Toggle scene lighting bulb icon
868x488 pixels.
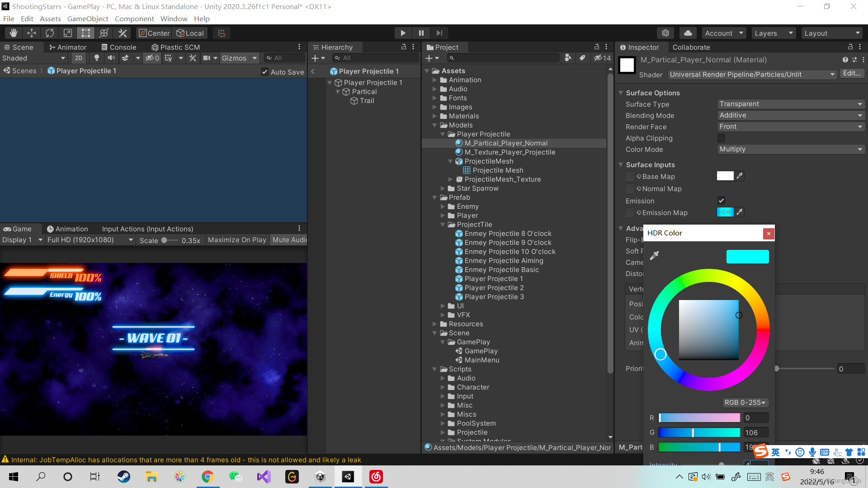(x=96, y=58)
